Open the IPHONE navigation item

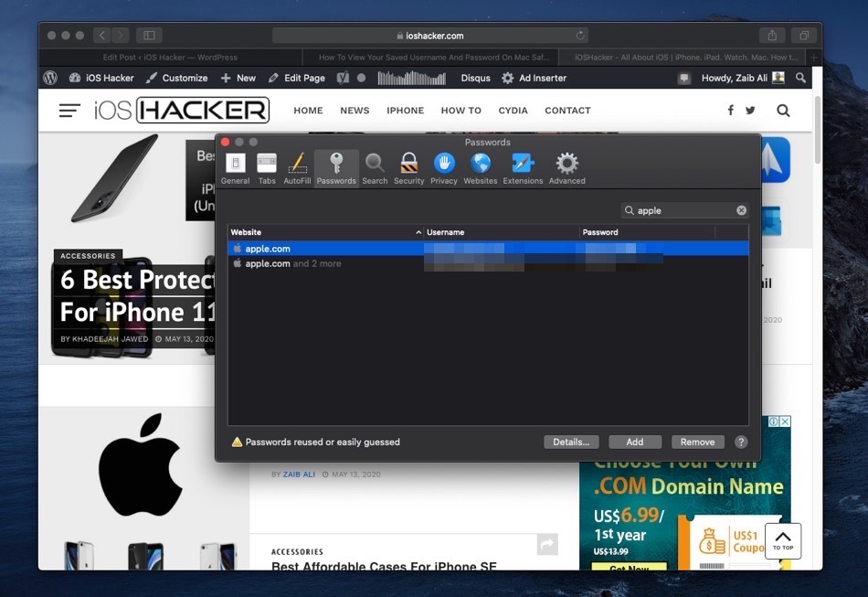[x=405, y=111]
